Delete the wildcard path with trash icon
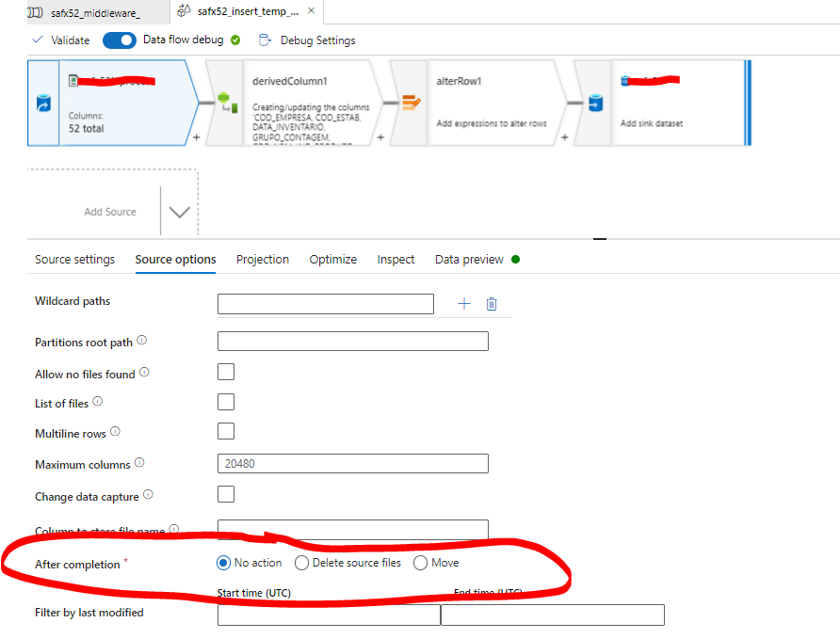The width and height of the screenshot is (840, 639). (492, 304)
